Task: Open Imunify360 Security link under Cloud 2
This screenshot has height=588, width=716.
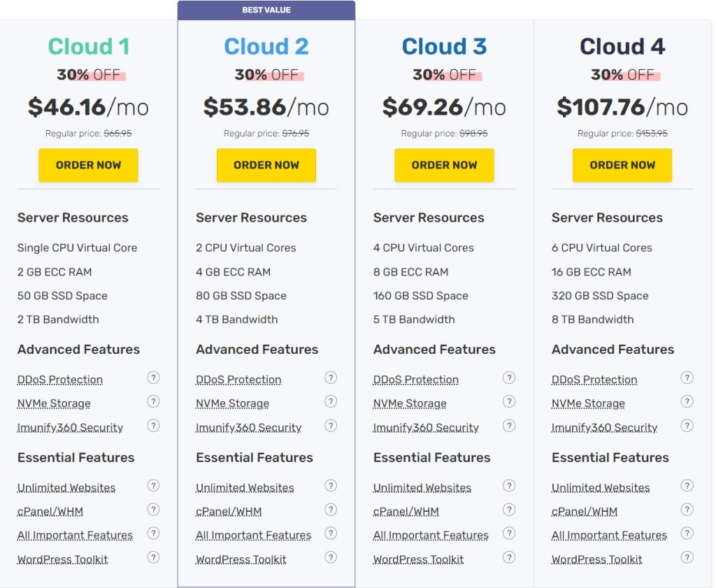Action: pos(248,427)
